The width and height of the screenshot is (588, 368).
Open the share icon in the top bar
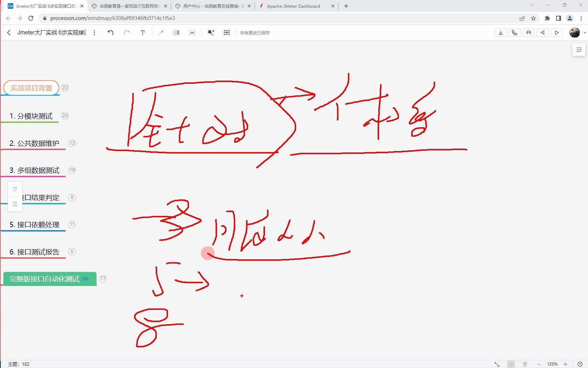coord(542,33)
